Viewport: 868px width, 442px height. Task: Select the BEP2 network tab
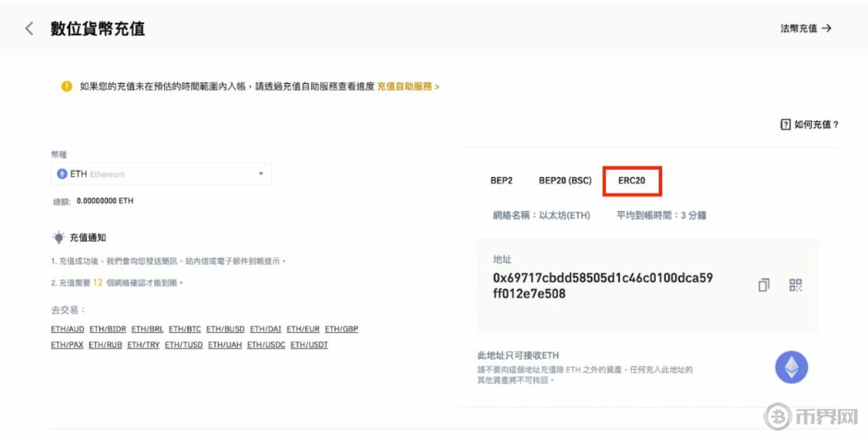tap(501, 181)
